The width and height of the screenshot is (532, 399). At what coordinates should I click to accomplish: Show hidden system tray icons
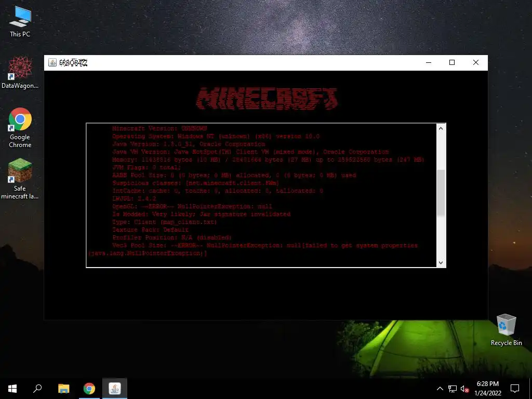[x=440, y=389]
